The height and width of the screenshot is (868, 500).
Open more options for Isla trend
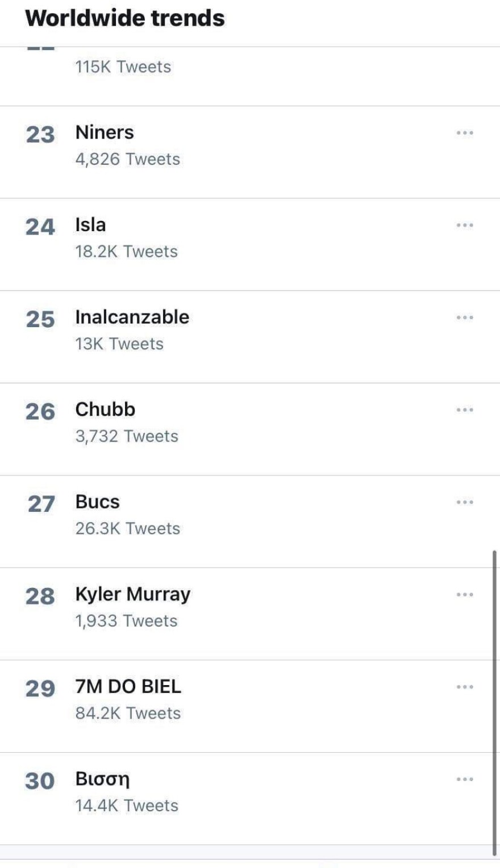(x=464, y=226)
